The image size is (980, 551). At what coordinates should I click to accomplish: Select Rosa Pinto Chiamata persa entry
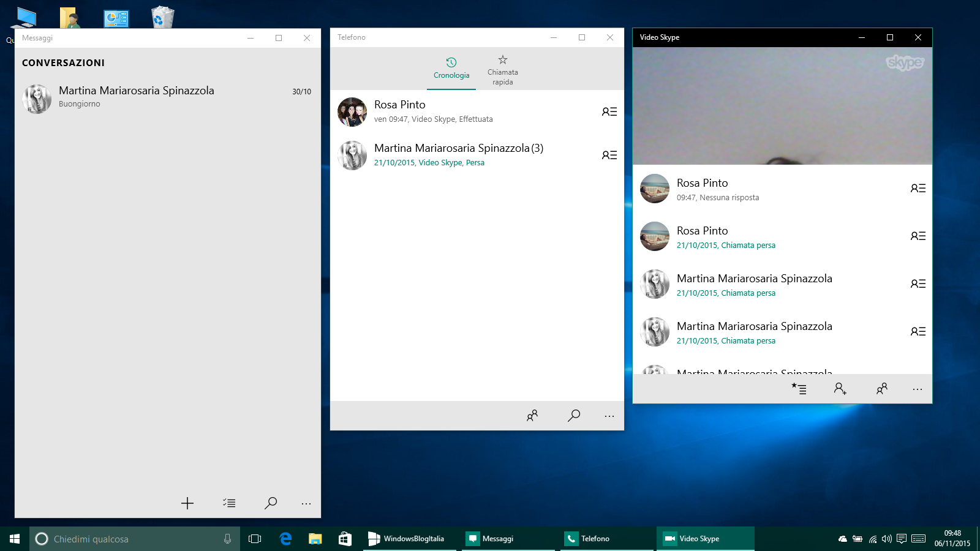782,236
